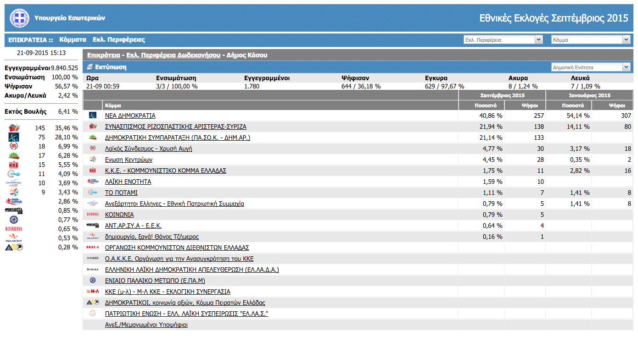The height and width of the screenshot is (364, 638).
Task: Open the ΛΑΪΚΗ ΕΝΟΤΗΤΑ link
Action: (128, 182)
